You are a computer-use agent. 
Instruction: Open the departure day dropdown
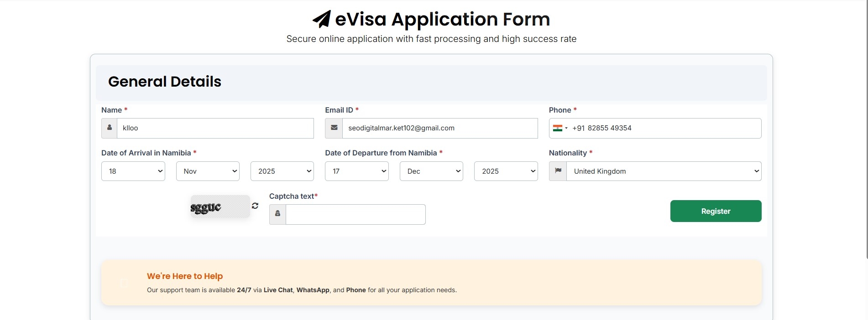point(356,171)
